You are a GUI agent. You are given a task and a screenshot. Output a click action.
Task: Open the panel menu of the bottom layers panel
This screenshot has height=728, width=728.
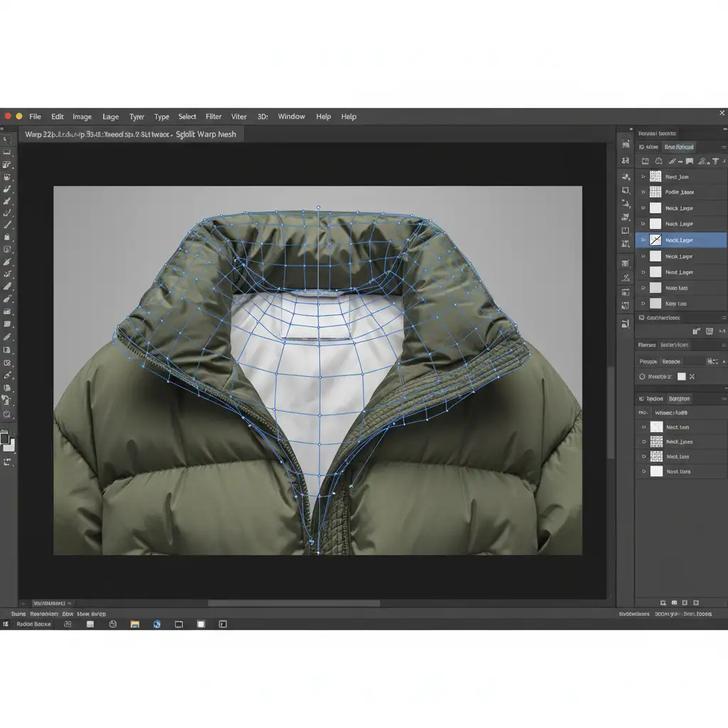pyautogui.click(x=722, y=399)
